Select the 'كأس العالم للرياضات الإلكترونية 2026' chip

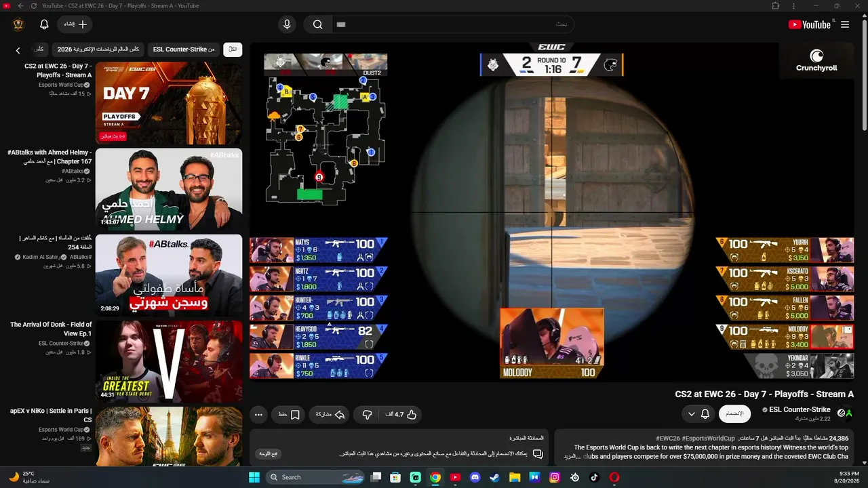pos(98,49)
